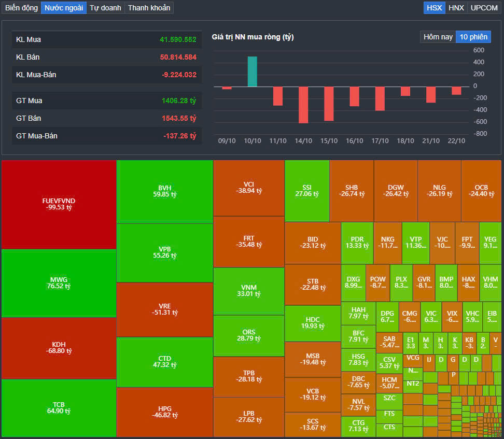Screen dimensions: 504x439
Task: Select the VTP treemap cell
Action: coord(416,243)
